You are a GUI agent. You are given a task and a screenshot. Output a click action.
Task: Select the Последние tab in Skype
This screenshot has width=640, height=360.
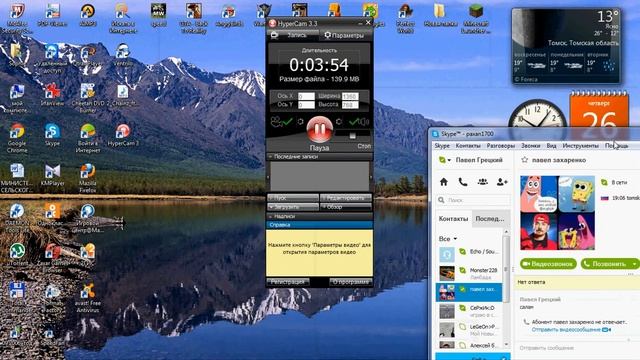pyautogui.click(x=490, y=219)
